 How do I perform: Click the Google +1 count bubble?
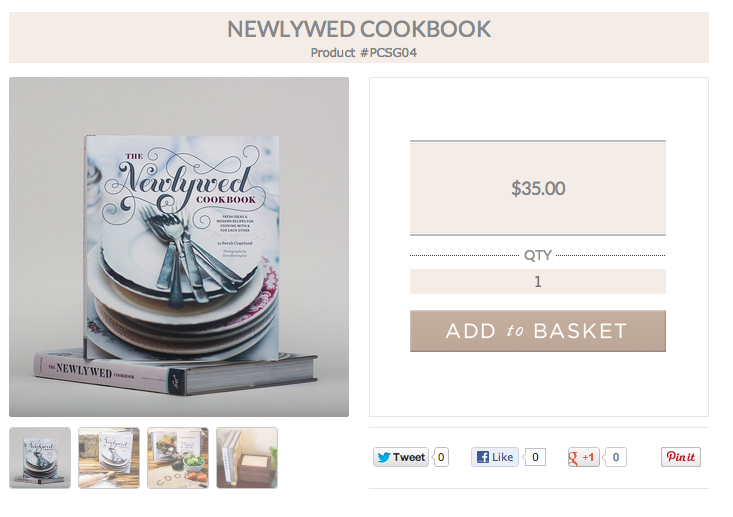(x=615, y=457)
